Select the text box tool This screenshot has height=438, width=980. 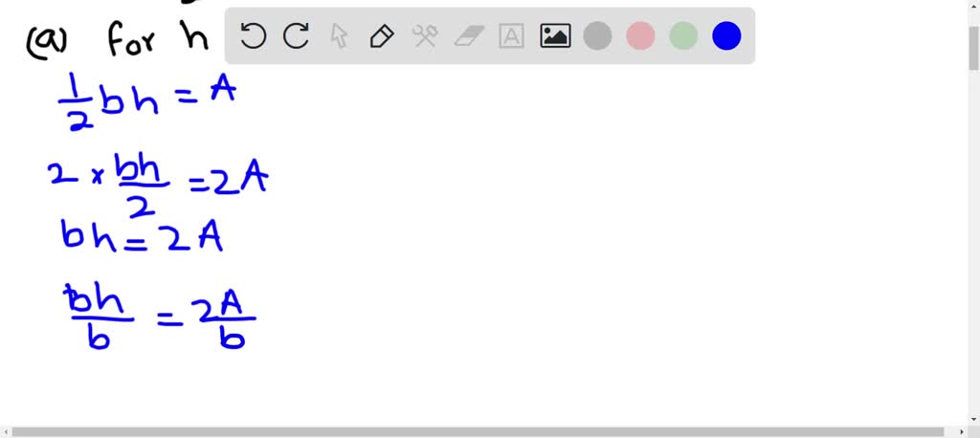[x=511, y=36]
